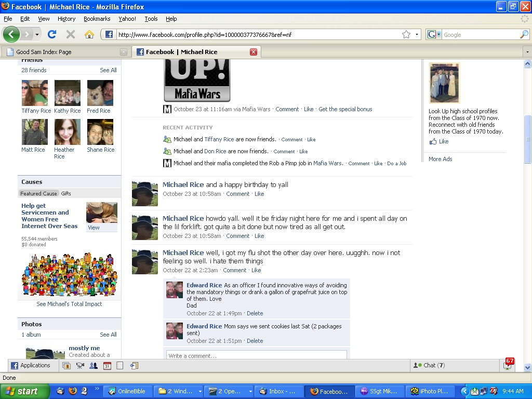Viewport: 532px width, 399px height.
Task: Click Do a Job link
Action: pyautogui.click(x=396, y=164)
